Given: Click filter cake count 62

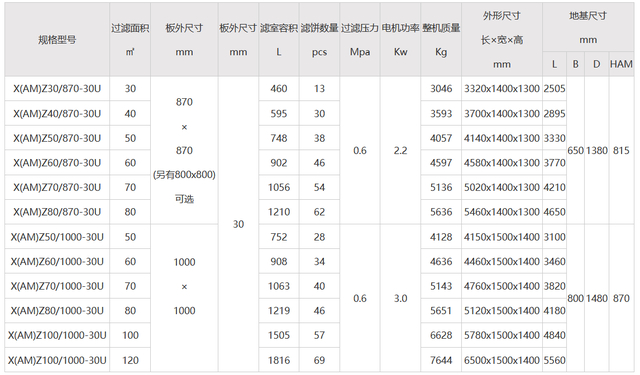Looking at the screenshot, I should coord(319,212).
